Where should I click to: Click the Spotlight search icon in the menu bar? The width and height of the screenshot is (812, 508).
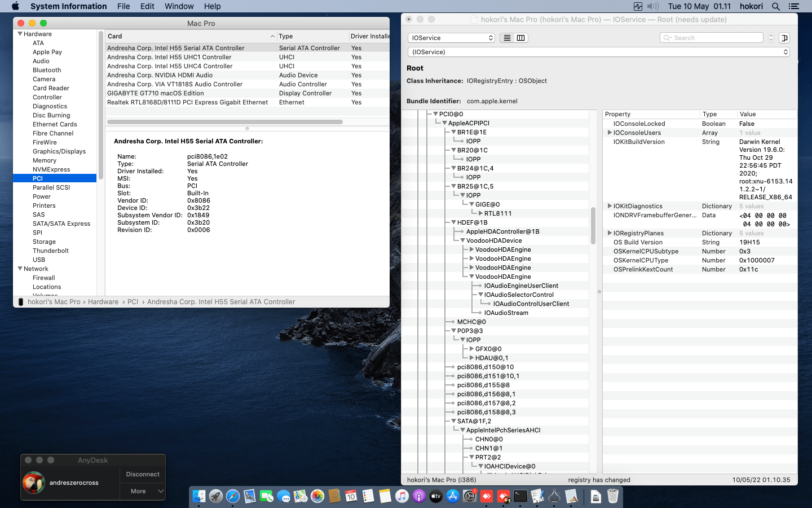(776, 6)
